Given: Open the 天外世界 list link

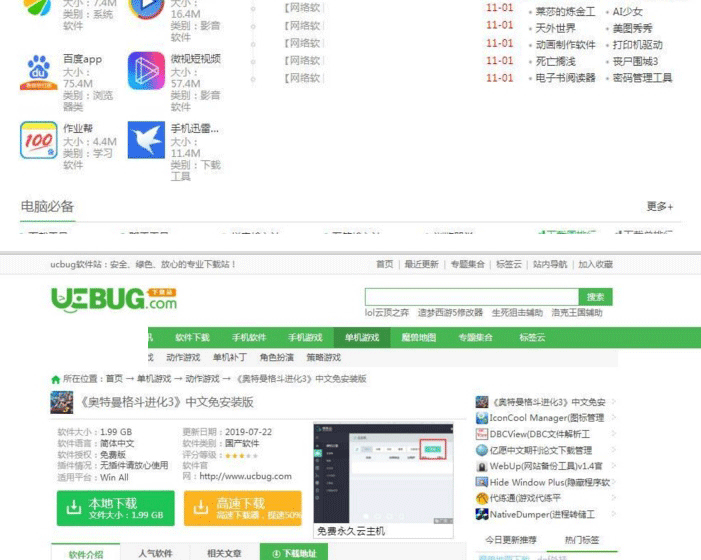Looking at the screenshot, I should [556, 28].
